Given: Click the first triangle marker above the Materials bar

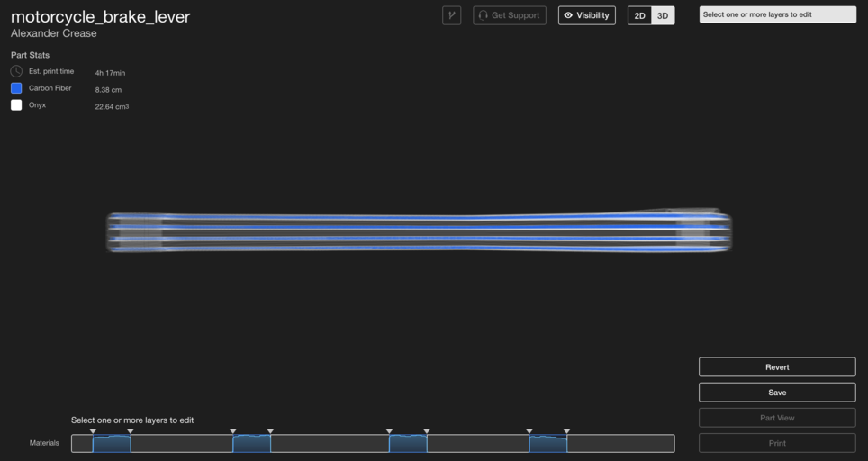Looking at the screenshot, I should [x=93, y=431].
